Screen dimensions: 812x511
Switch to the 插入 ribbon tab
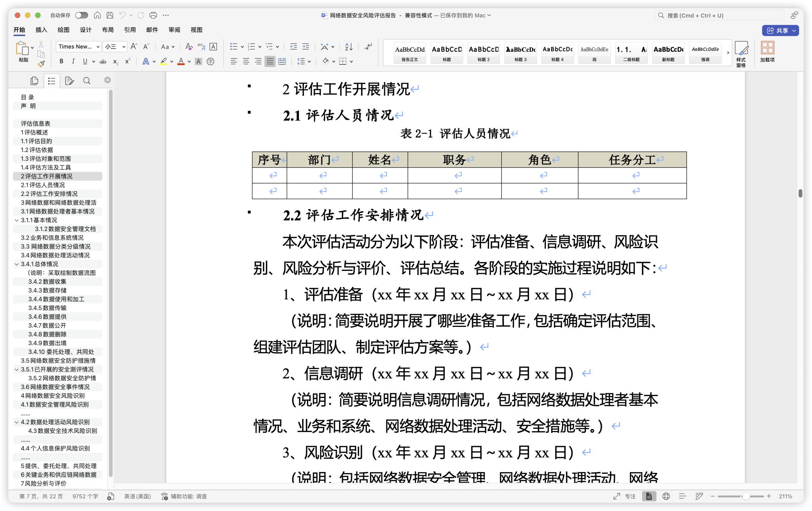(41, 30)
